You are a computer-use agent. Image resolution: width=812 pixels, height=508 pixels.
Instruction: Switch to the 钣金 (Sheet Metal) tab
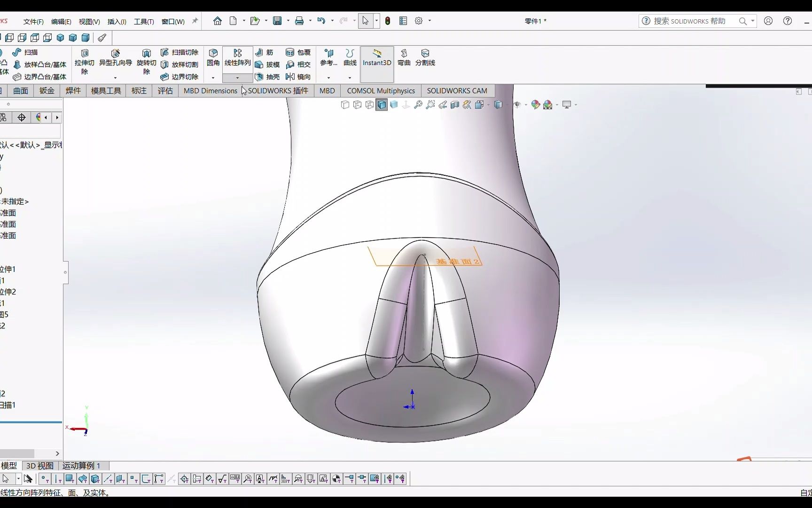47,91
